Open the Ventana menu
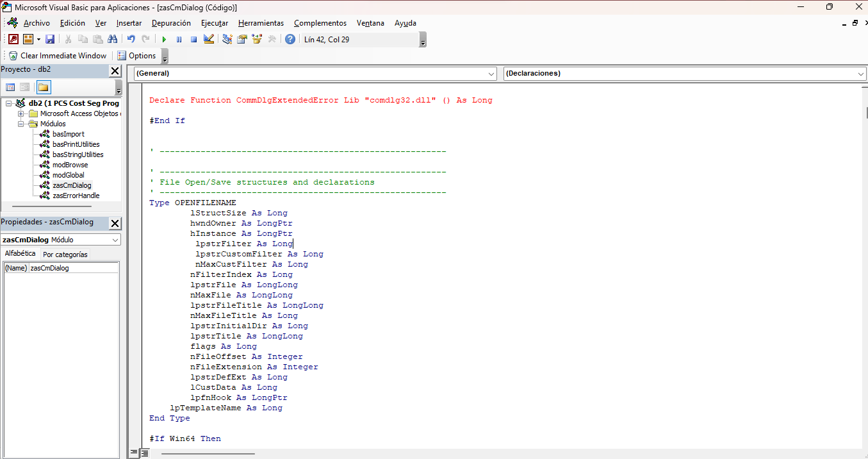This screenshot has width=868, height=459. [370, 23]
